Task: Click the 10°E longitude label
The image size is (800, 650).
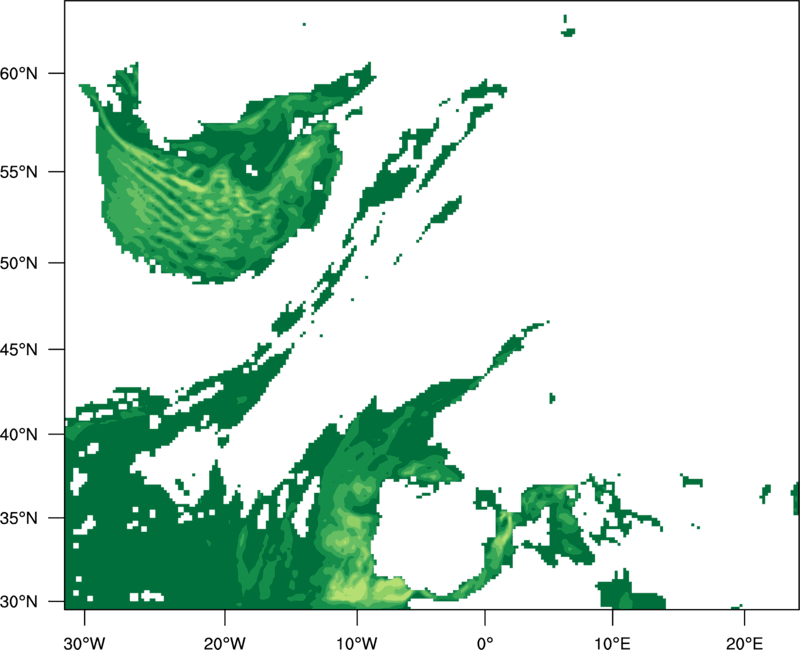Action: click(x=611, y=643)
